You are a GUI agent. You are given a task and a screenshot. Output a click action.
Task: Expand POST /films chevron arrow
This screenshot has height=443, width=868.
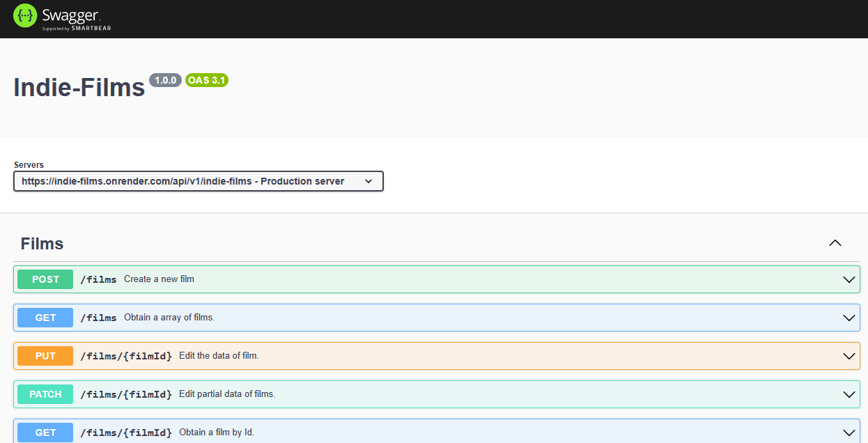(848, 279)
